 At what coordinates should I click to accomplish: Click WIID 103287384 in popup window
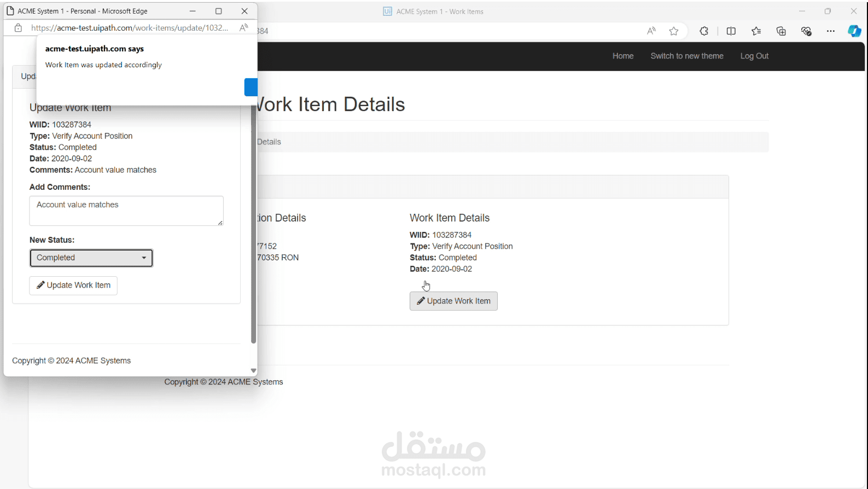(60, 125)
